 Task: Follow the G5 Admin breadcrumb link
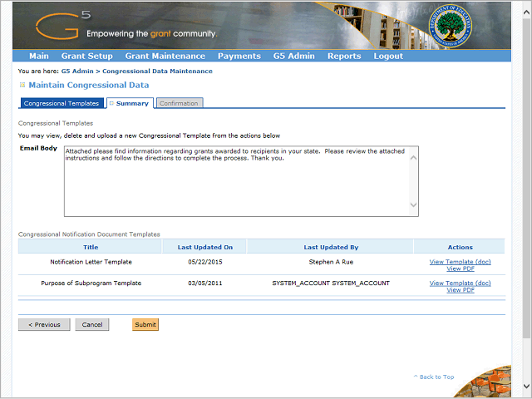(77, 71)
